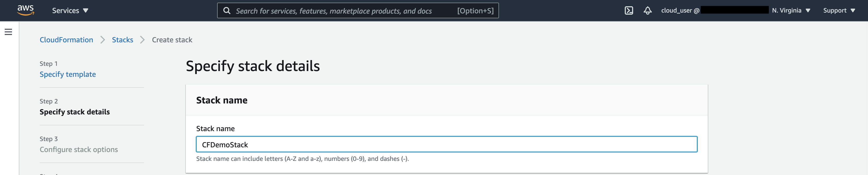Image resolution: width=868 pixels, height=175 pixels.
Task: Open the CloudShell terminal icon
Action: pos(629,10)
